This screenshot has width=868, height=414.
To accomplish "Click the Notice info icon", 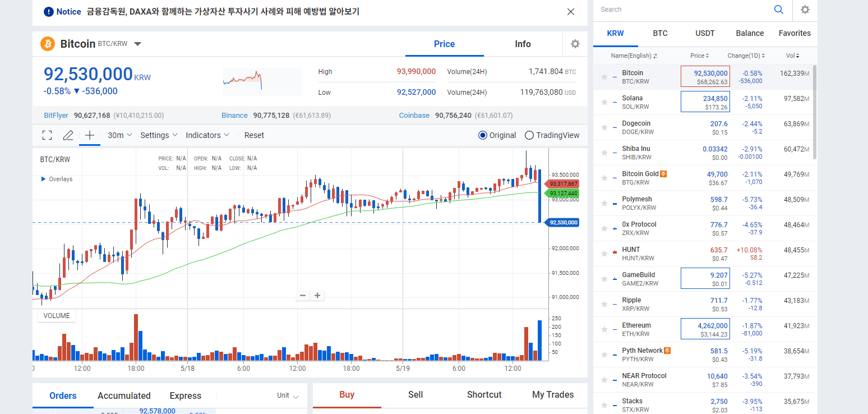I will [x=49, y=12].
